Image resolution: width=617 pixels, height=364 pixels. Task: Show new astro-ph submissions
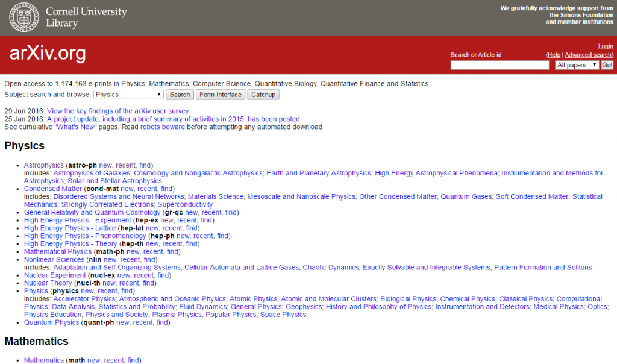tap(105, 165)
